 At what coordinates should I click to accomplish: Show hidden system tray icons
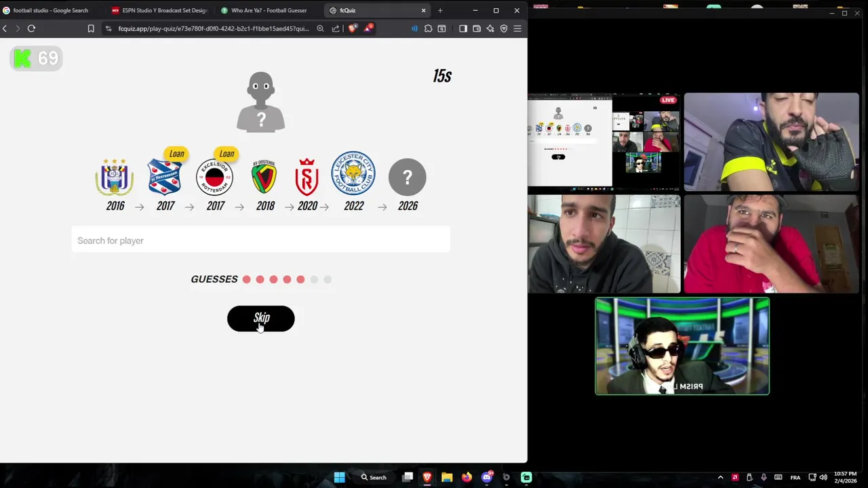720,477
